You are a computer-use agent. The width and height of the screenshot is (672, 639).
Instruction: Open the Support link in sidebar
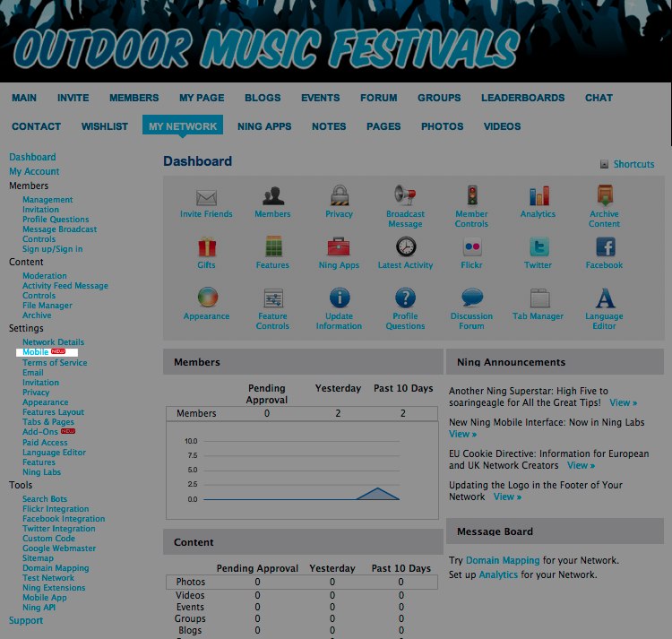pos(26,620)
